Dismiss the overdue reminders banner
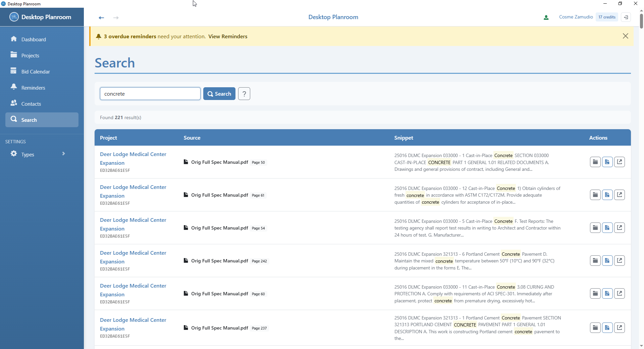The image size is (644, 349). (x=625, y=36)
